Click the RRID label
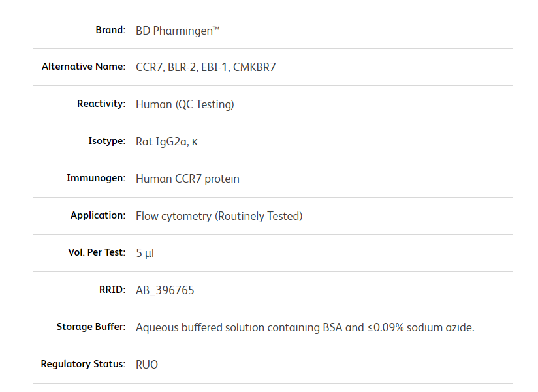538x392 pixels. (112, 290)
